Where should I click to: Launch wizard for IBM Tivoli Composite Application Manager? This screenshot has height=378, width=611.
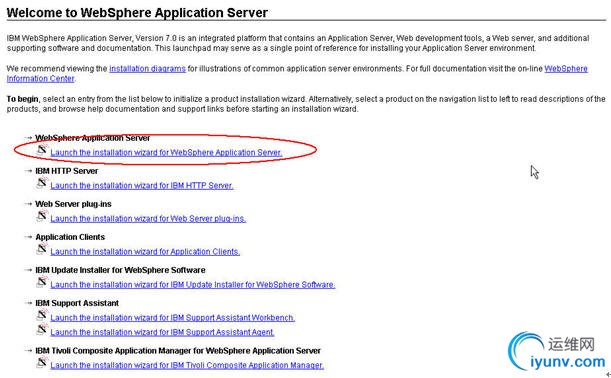pos(187,365)
